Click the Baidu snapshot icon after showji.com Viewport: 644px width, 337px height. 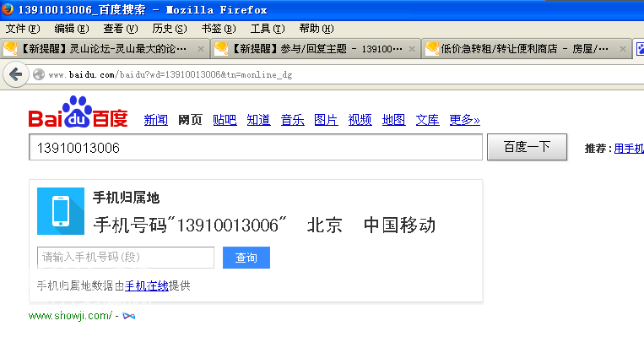coord(128,316)
